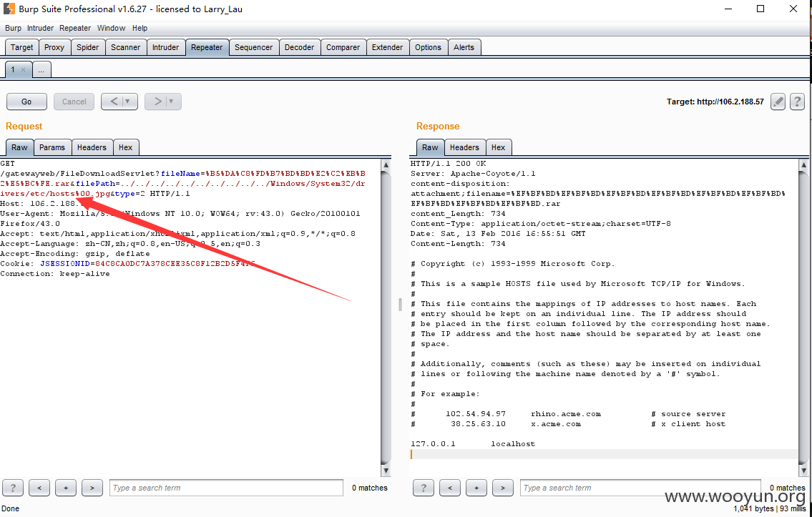Screen dimensions: 812x517
Task: Click the greyed Cancel button
Action: pyautogui.click(x=74, y=102)
